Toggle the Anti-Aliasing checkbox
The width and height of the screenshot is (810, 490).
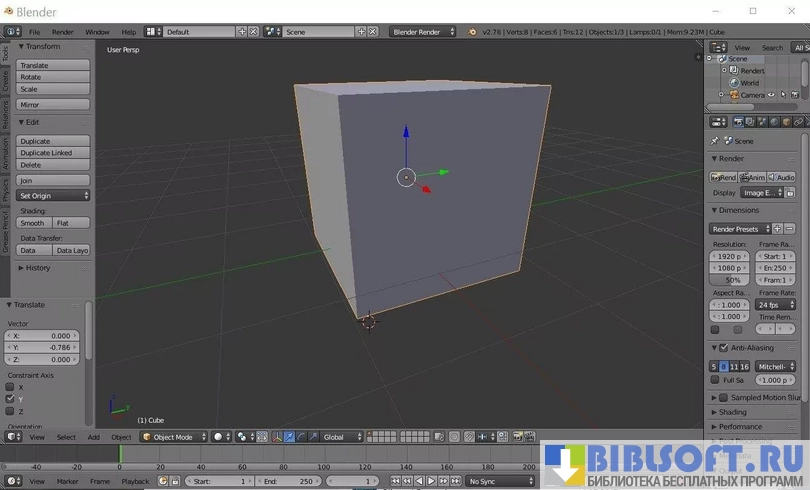[724, 348]
